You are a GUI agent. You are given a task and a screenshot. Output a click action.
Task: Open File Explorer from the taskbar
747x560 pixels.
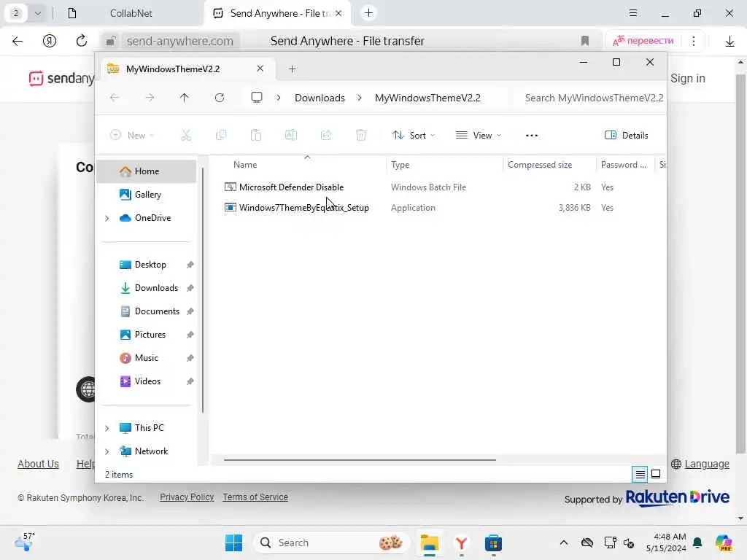point(429,542)
